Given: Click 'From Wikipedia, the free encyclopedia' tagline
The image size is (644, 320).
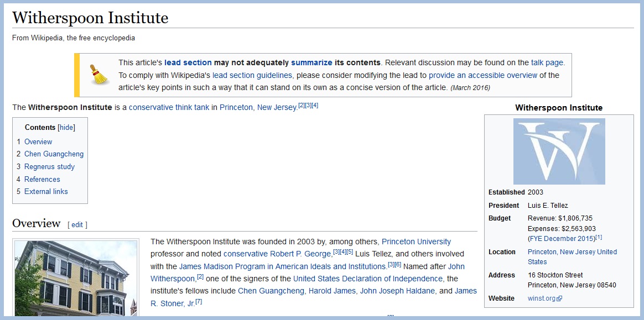Looking at the screenshot, I should [x=74, y=38].
